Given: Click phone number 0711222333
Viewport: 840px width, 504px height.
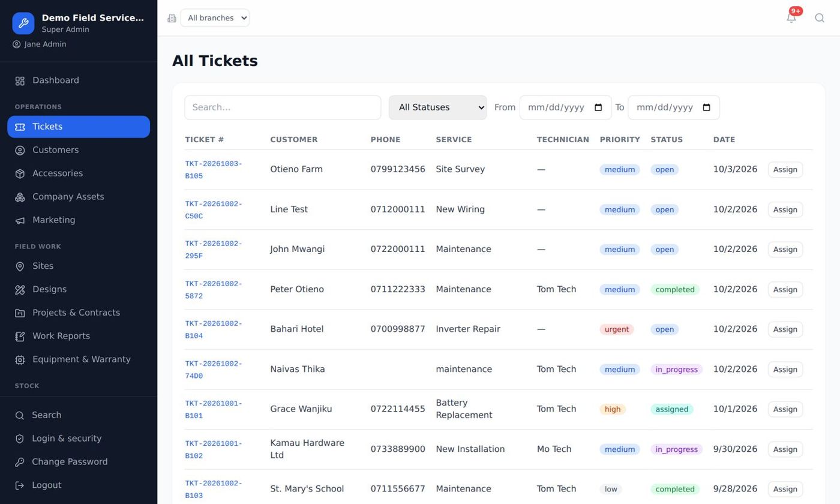Looking at the screenshot, I should (398, 289).
